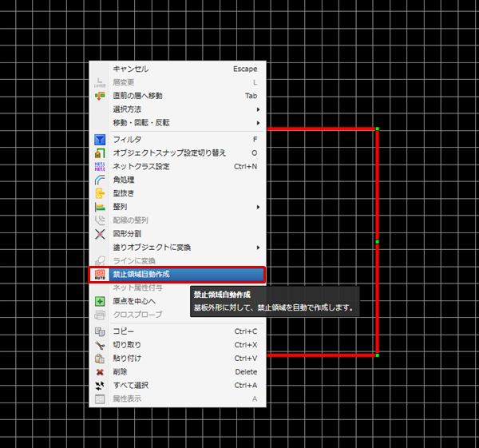The image size is (479, 448).
Task: Select 原点を中心へ menu entry
Action: [177, 301]
